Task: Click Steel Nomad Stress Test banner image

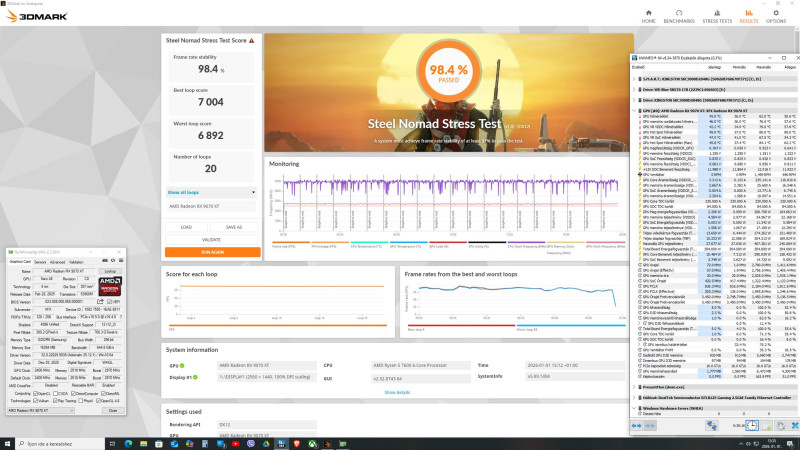Action: 449,92
